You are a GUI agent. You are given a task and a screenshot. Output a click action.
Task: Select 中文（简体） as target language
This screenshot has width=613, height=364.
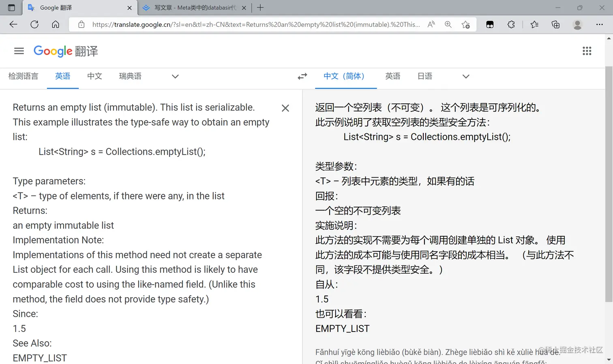pyautogui.click(x=346, y=76)
